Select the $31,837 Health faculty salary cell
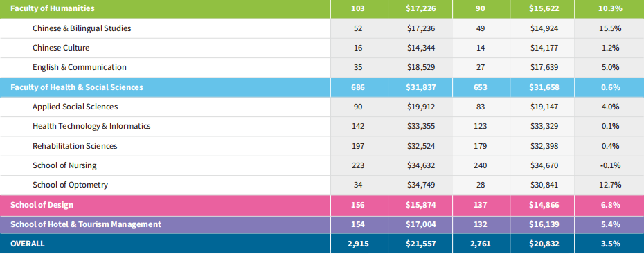This screenshot has width=644, height=254. click(420, 87)
